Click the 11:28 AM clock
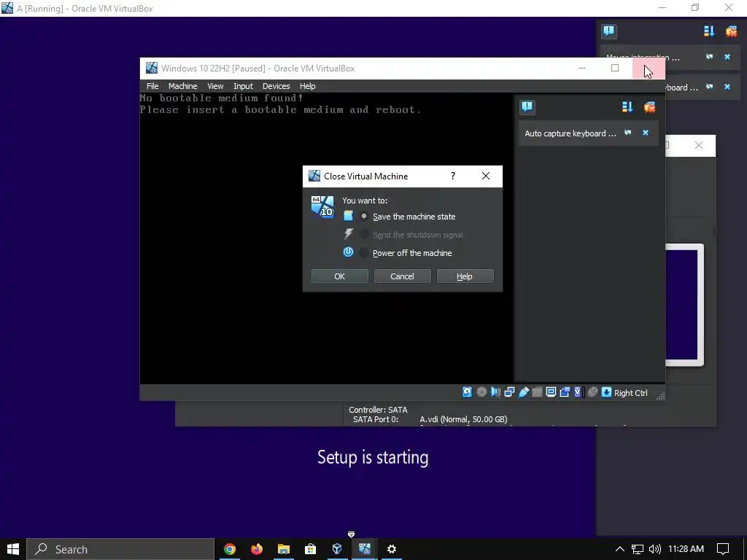Viewport: 747px width, 560px height. (686, 549)
